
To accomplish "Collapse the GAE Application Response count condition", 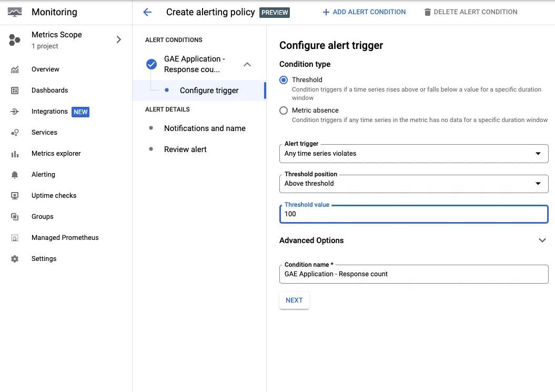I will click(247, 64).
